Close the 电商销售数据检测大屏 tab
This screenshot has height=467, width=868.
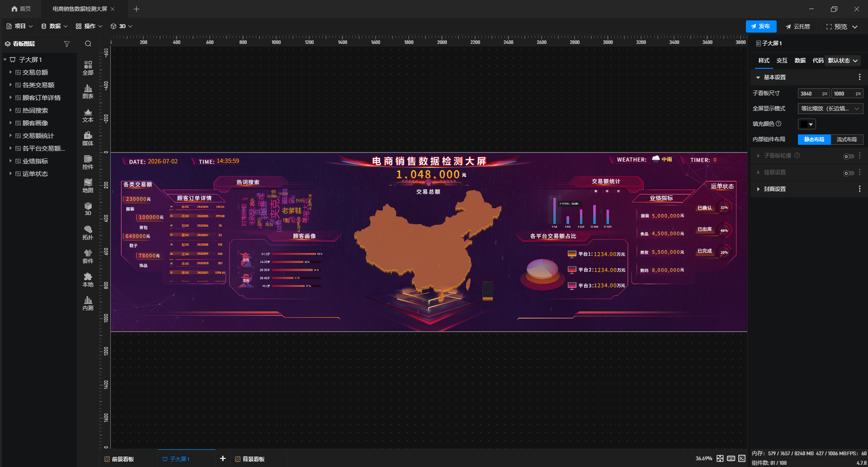click(x=113, y=9)
